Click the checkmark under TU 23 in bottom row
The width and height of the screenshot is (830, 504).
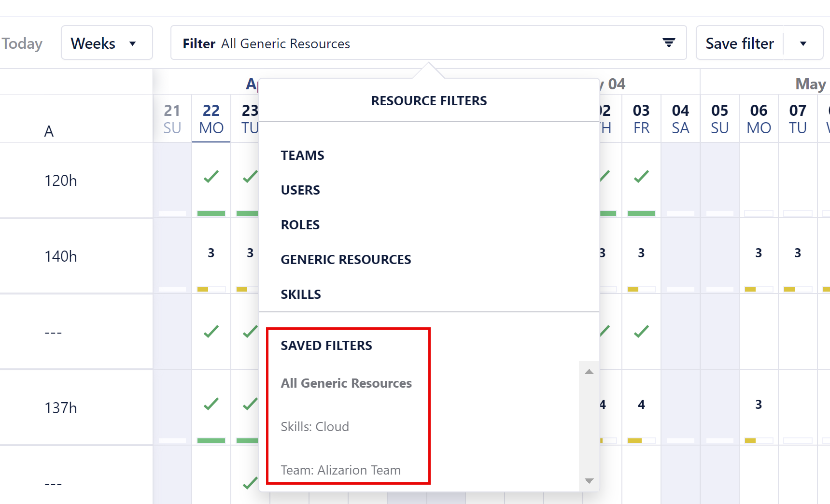pyautogui.click(x=250, y=483)
